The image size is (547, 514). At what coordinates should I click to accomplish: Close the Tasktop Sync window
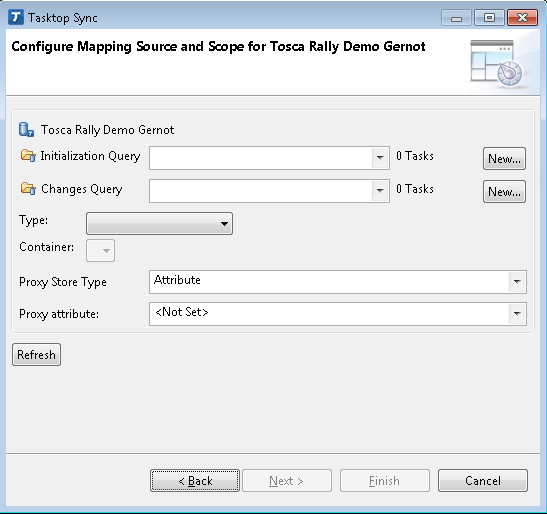(522, 18)
